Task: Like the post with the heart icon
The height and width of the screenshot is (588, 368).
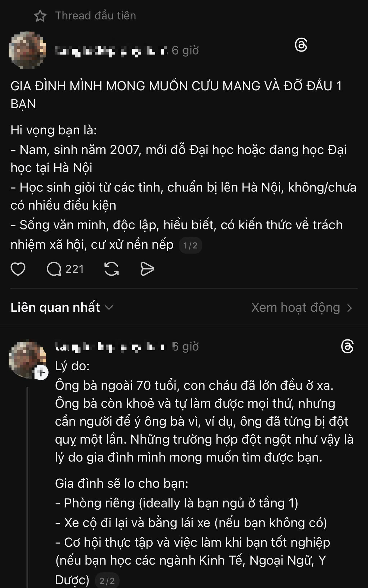Action: [x=18, y=269]
